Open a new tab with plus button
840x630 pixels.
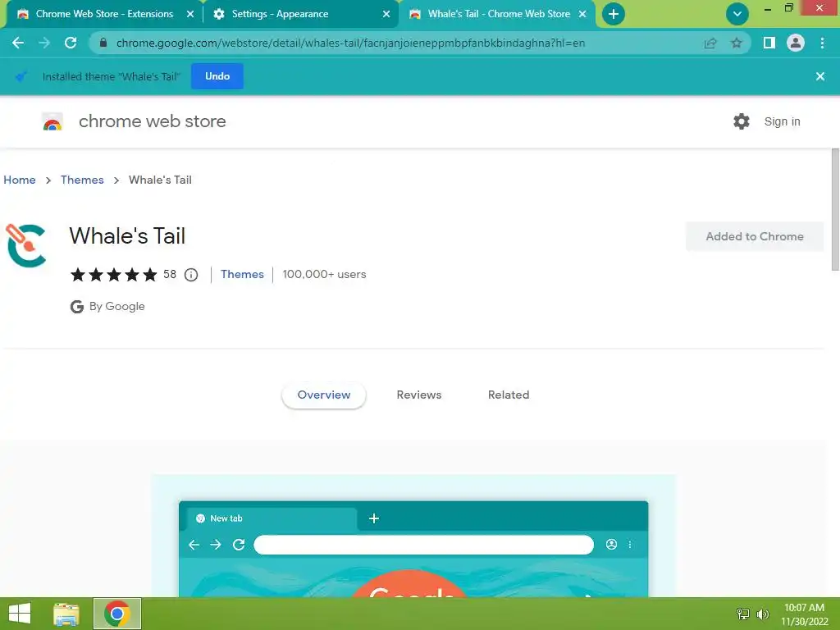coord(614,14)
